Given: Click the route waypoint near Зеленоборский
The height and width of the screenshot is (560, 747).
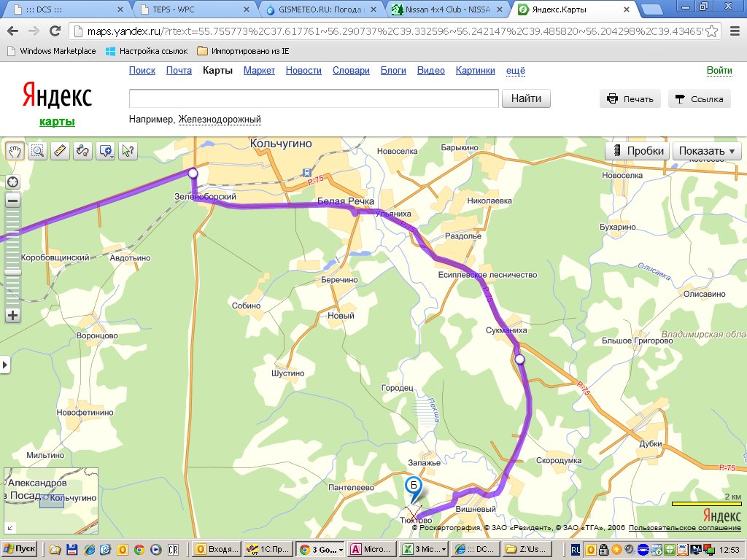Looking at the screenshot, I should (x=193, y=174).
